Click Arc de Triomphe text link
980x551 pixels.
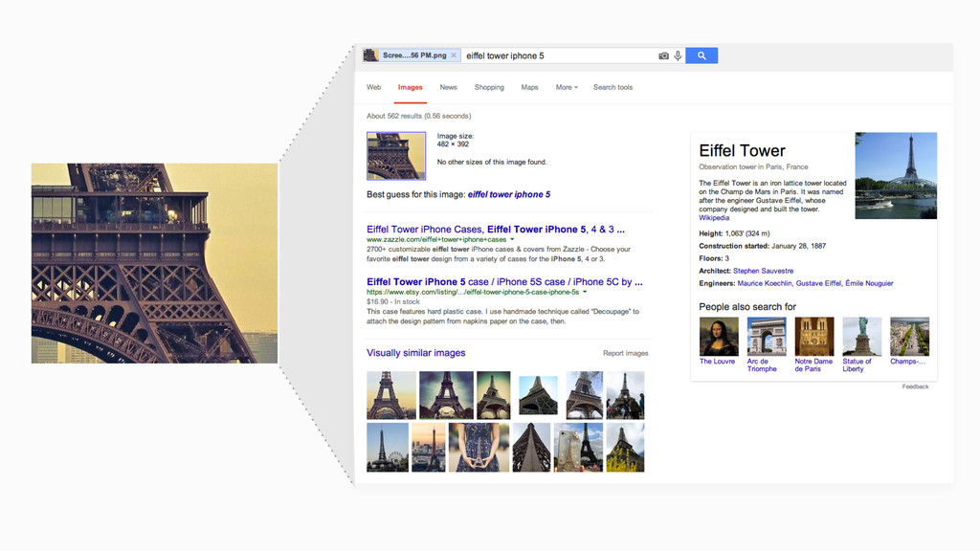pyautogui.click(x=762, y=365)
